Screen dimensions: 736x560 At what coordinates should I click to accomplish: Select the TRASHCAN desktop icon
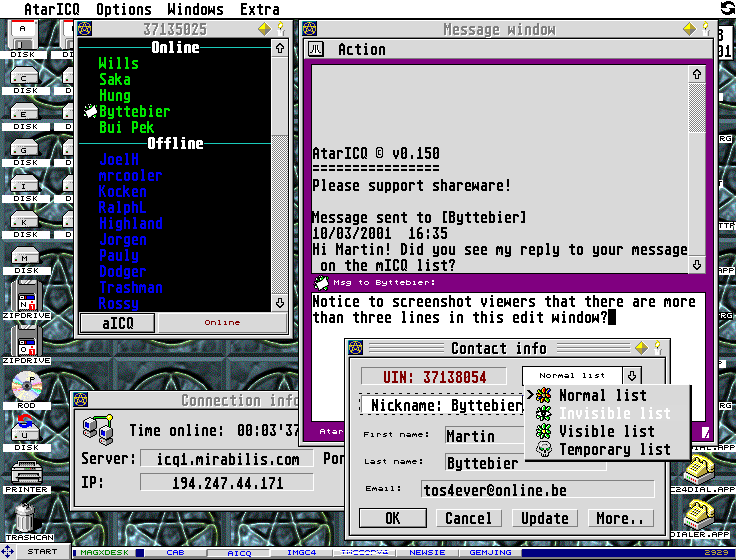[28, 522]
